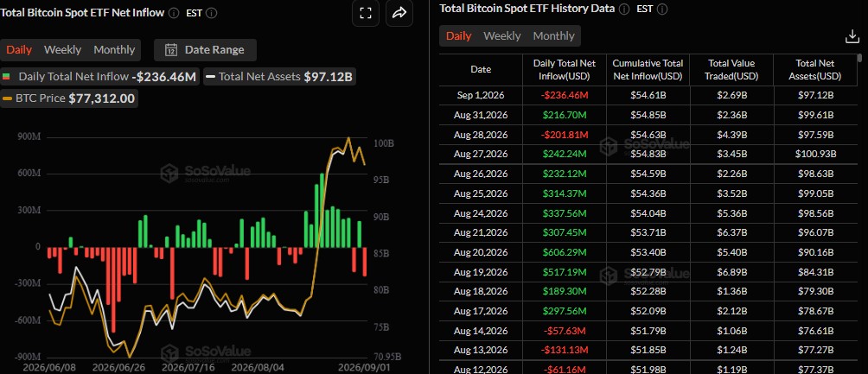This screenshot has width=868, height=374.
Task: Click the $606.29M inflow value
Action: tap(564, 252)
